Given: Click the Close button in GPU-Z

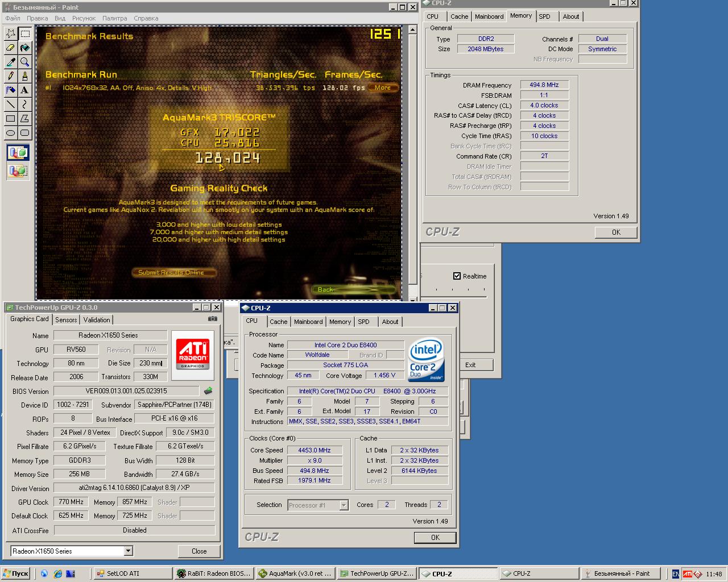Looking at the screenshot, I should click(x=199, y=551).
